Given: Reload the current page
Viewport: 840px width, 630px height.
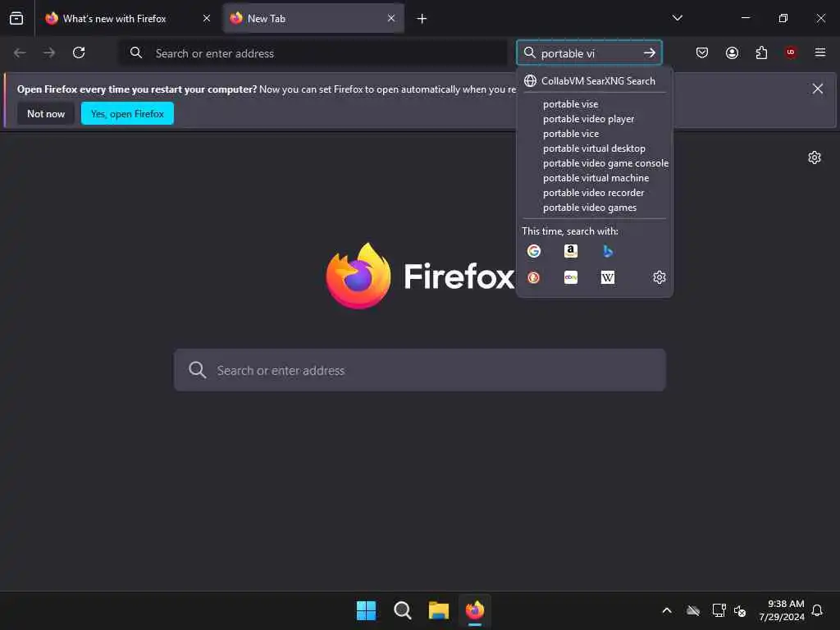Looking at the screenshot, I should (x=79, y=52).
